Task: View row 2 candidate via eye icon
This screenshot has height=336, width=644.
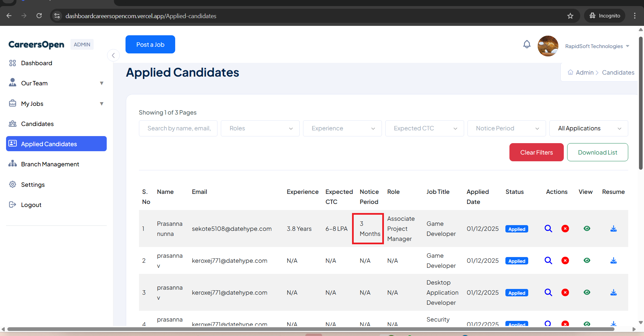Action: (x=587, y=261)
